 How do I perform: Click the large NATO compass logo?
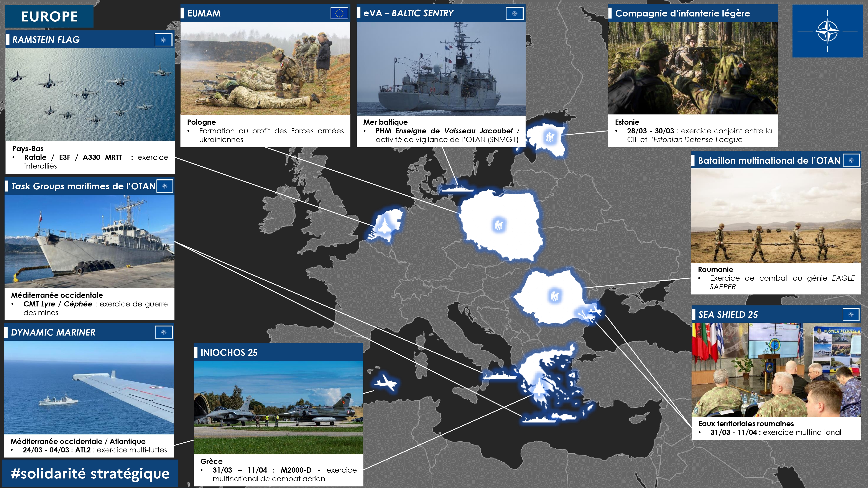click(x=828, y=31)
